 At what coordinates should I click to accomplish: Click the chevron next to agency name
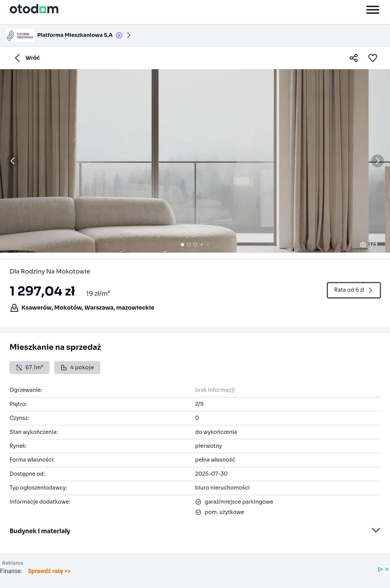[x=129, y=35]
